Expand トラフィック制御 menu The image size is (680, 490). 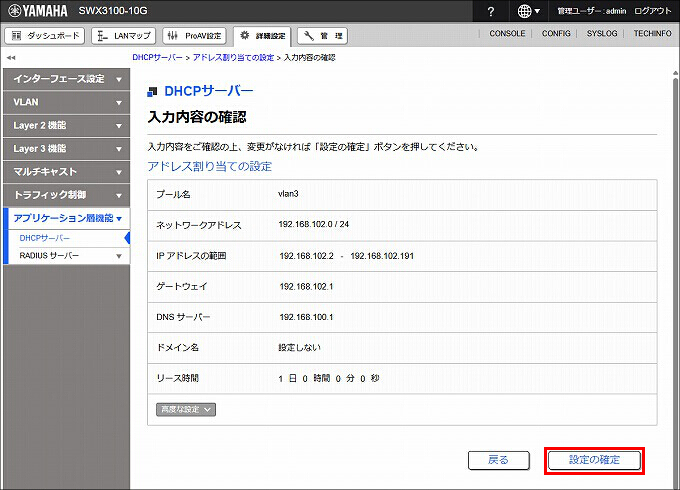(x=66, y=195)
